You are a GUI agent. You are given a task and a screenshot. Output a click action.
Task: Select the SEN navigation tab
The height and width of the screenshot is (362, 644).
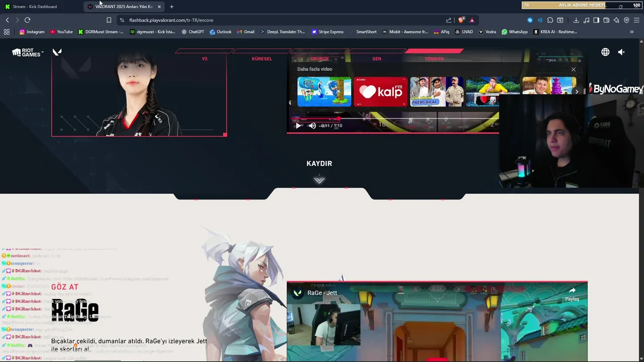tap(376, 59)
